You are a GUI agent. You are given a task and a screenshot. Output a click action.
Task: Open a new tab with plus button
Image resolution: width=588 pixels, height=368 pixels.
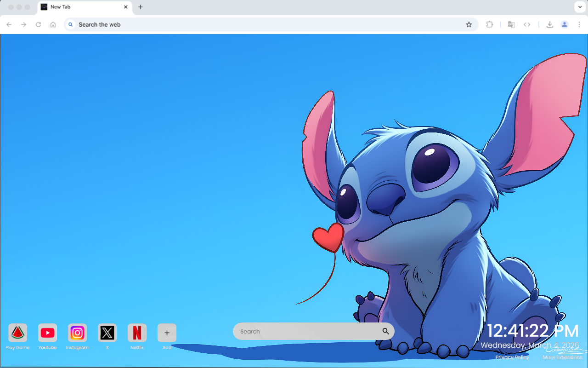[x=141, y=7]
